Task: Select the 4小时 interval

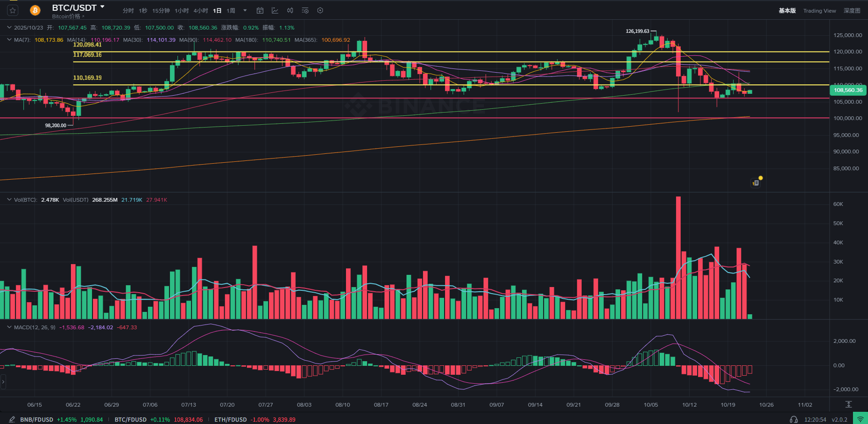Action: pos(201,10)
